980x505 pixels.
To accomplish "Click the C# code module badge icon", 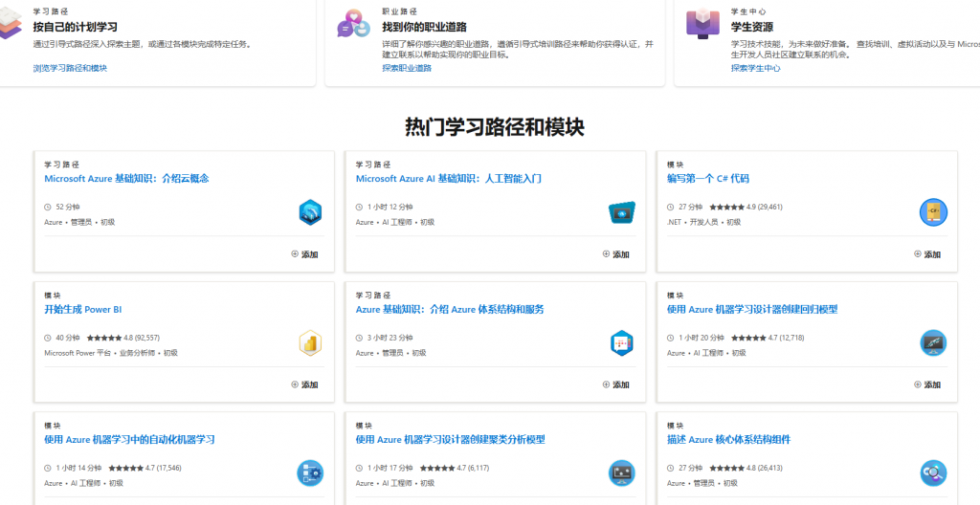I will (933, 212).
